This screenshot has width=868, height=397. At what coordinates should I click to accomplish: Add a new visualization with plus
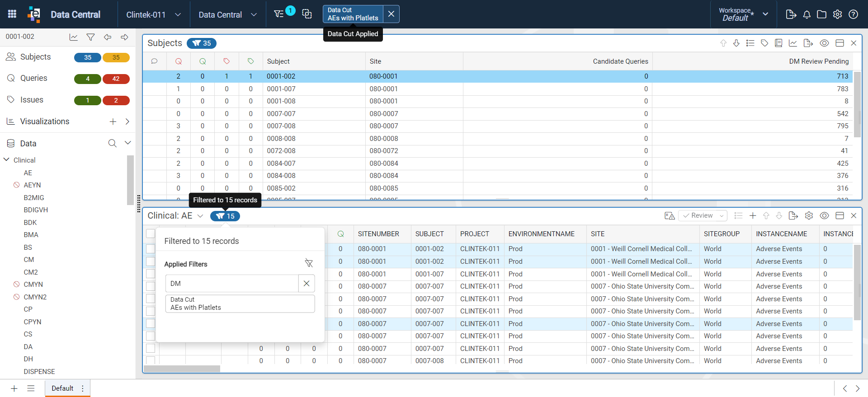point(113,121)
